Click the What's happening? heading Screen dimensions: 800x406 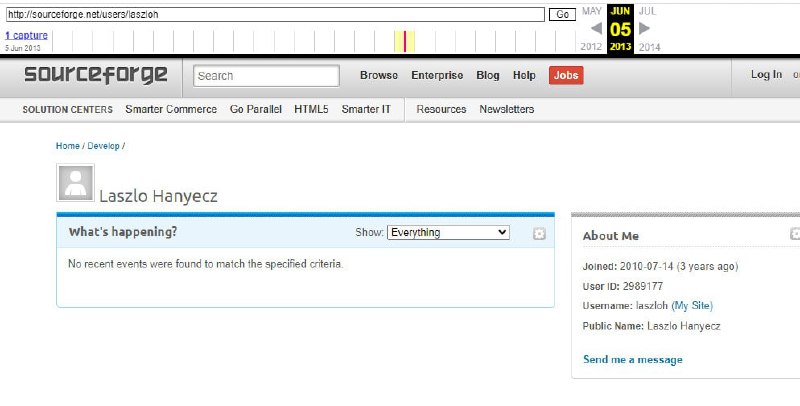(x=123, y=232)
